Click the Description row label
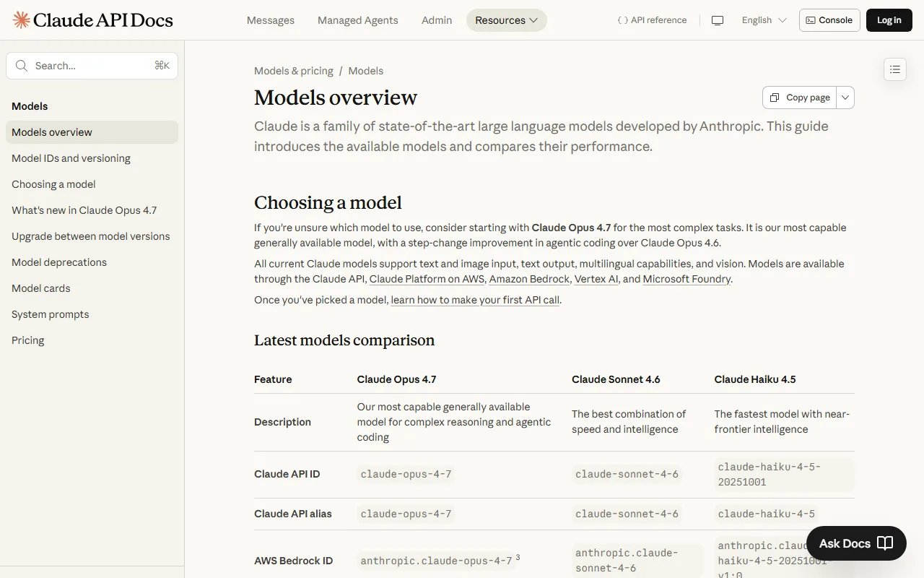Screen dimensions: 924x578 tap(282, 422)
